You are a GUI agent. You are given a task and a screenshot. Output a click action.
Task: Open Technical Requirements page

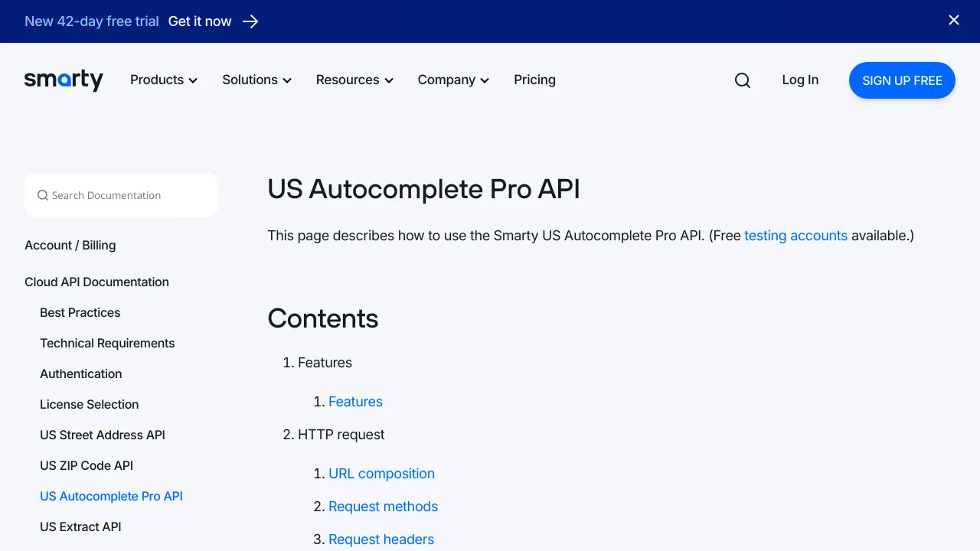[107, 343]
